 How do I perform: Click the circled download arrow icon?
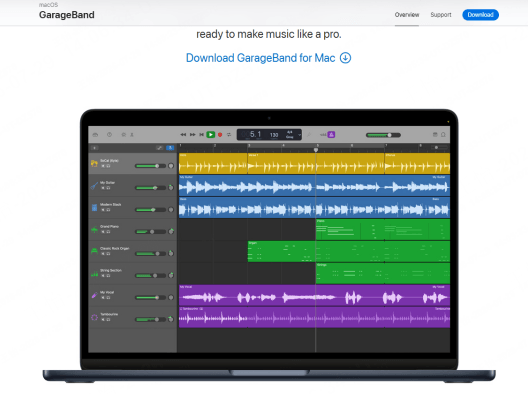345,58
